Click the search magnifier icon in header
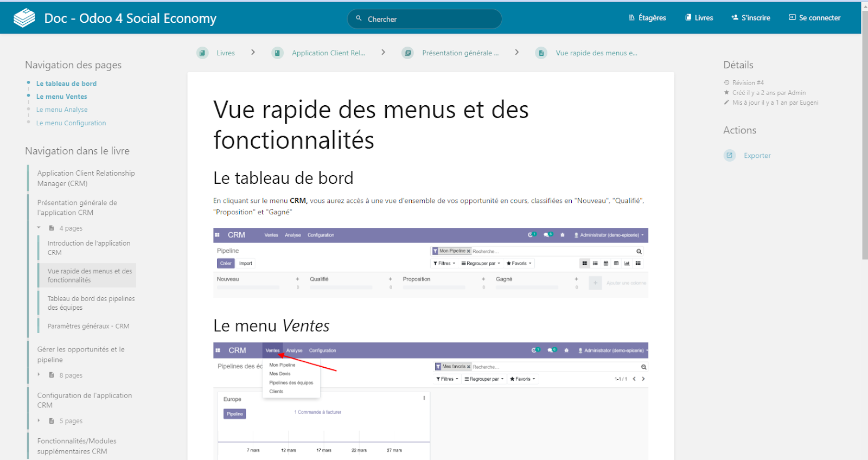This screenshot has width=868, height=460. (x=359, y=18)
